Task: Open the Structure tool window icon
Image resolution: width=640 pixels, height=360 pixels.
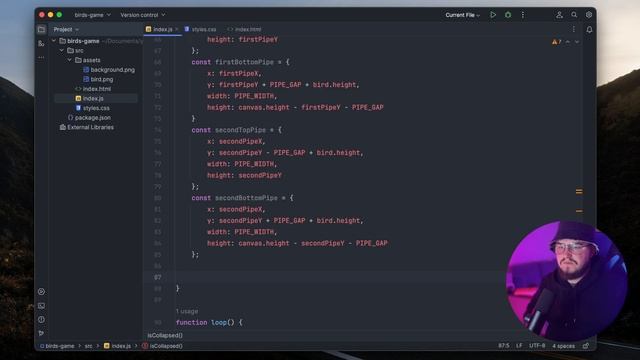Action: click(41, 43)
